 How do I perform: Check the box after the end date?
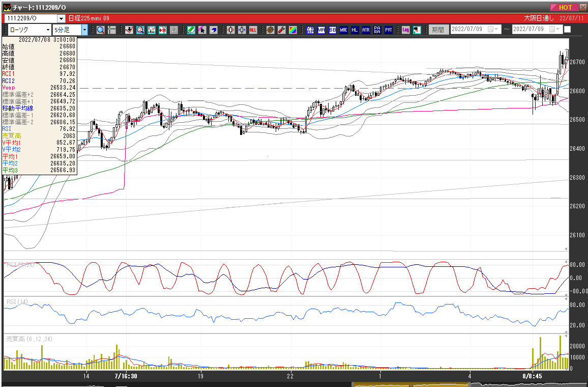pos(567,29)
